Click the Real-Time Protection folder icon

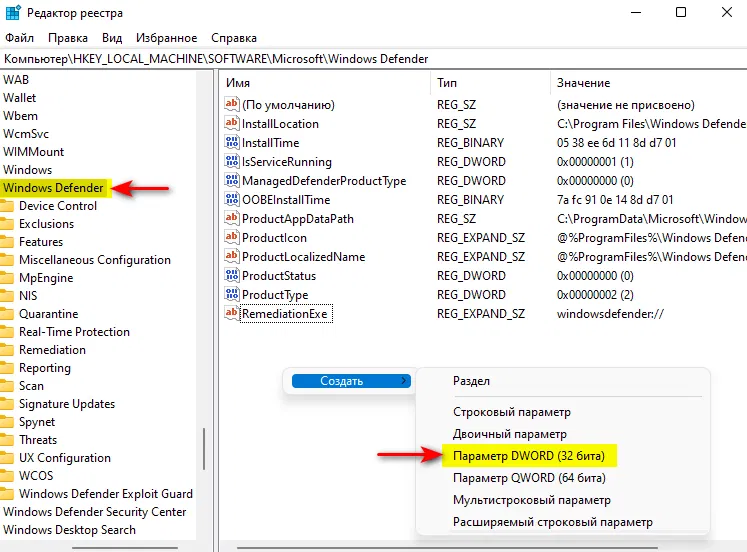(x=7, y=332)
